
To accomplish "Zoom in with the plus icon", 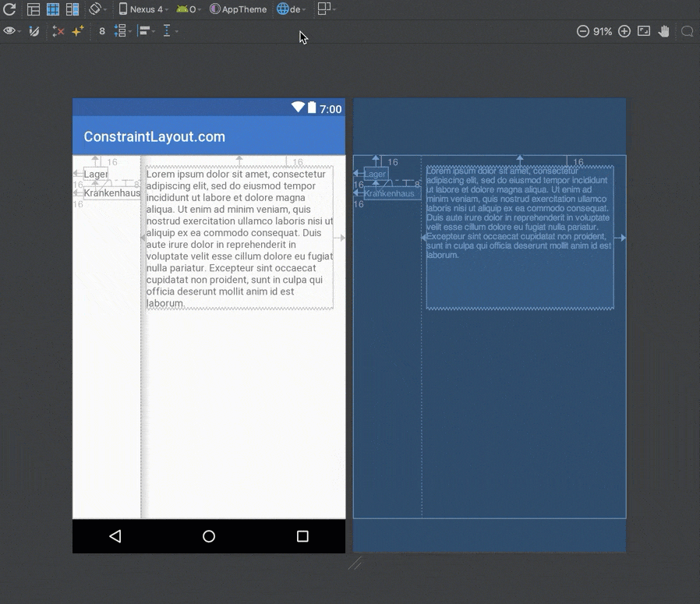I will pos(624,31).
